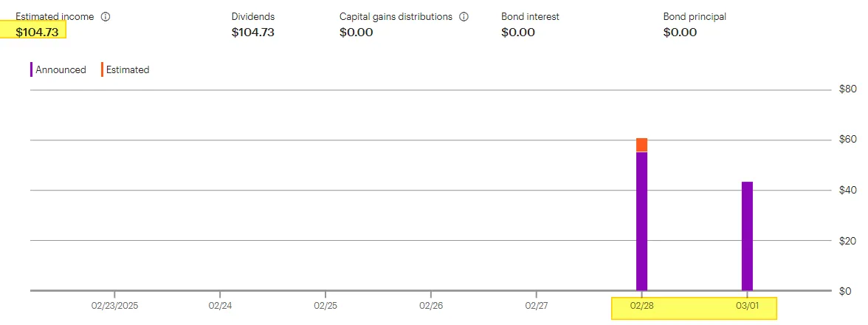Click the info icon beside Capital gains distributions
The height and width of the screenshot is (325, 868).
pyautogui.click(x=464, y=16)
